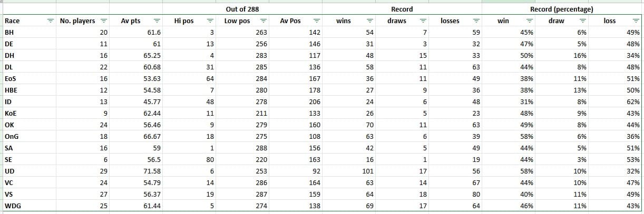This screenshot has width=644, height=214.
Task: Open the draws column filter dropdown
Action: pyautogui.click(x=423, y=21)
